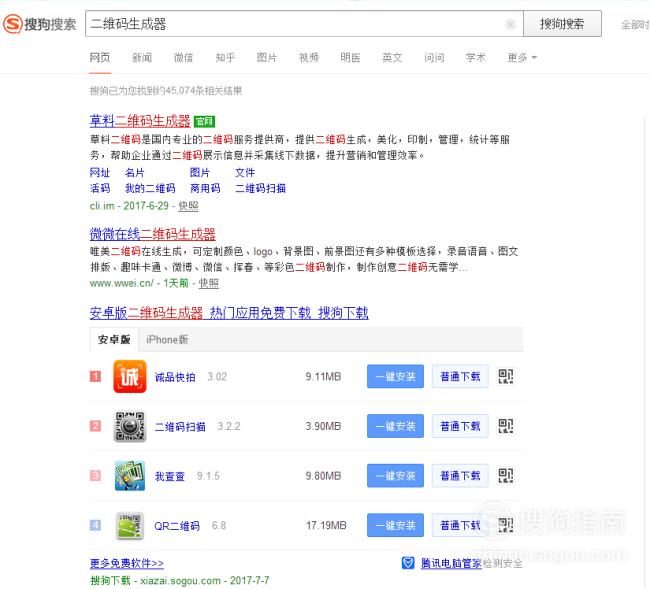Image resolution: width=650 pixels, height=589 pixels.
Task: Click 普通下载 for 诚品快拍
Action: point(460,376)
